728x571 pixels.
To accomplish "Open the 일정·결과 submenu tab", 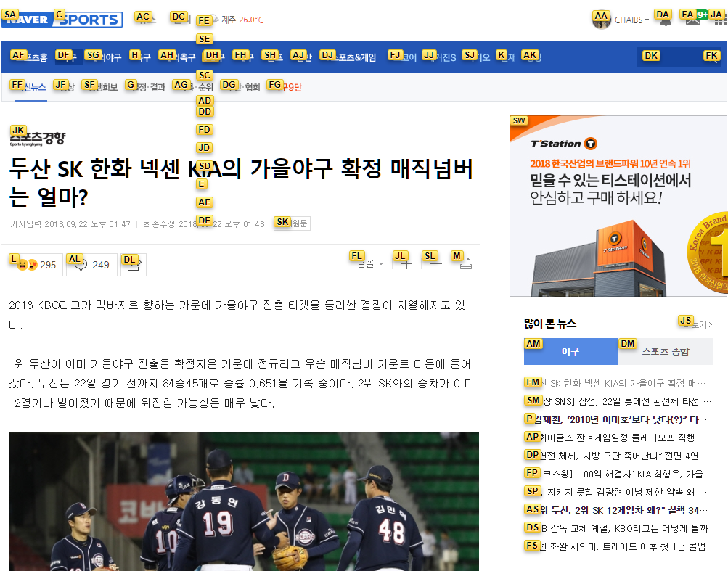I will [146, 87].
